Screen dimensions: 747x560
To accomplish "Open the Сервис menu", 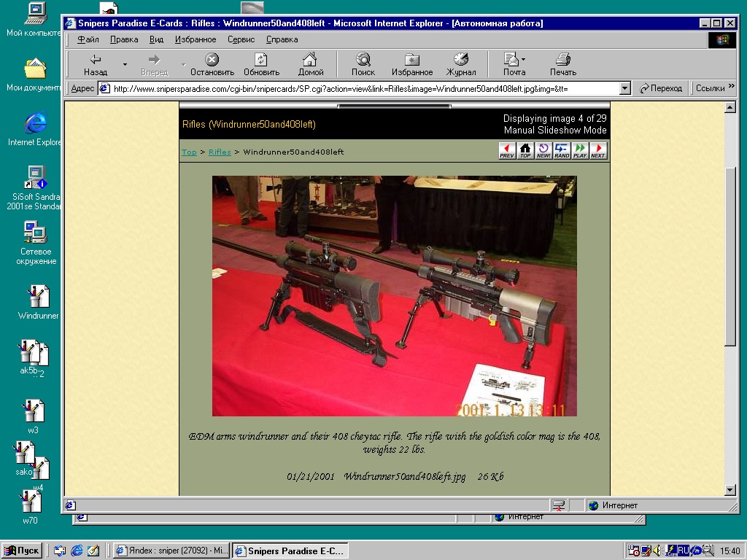I will tap(241, 39).
